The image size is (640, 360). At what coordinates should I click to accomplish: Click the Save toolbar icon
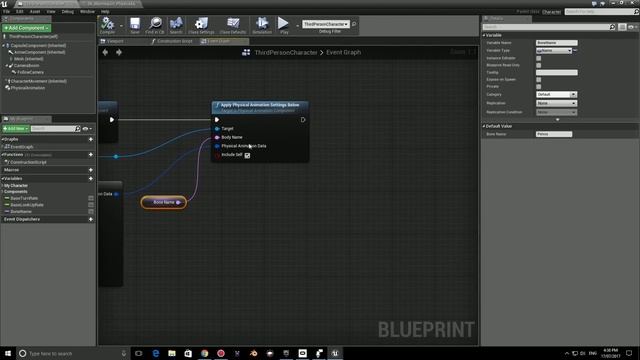135,25
